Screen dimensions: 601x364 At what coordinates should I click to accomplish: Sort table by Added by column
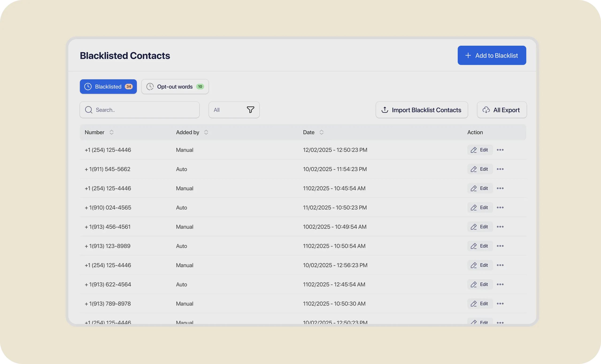206,132
